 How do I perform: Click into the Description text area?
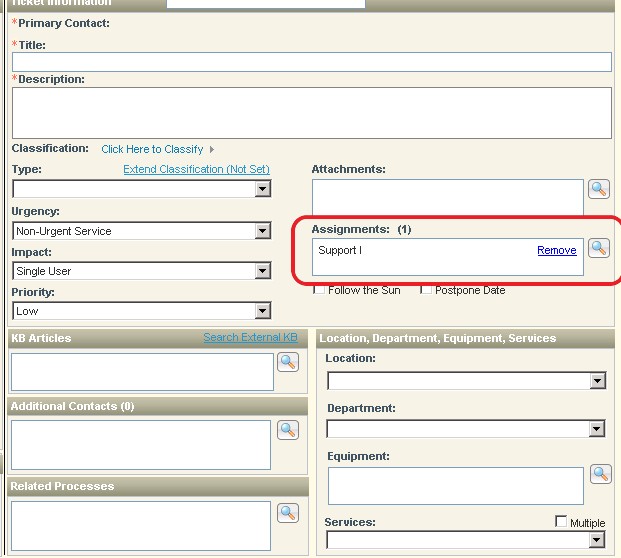312,113
